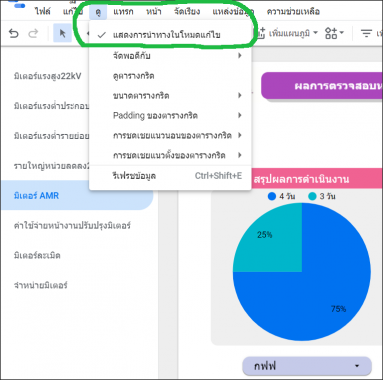The width and height of the screenshot is (383, 380).
Task: Open the มิเตอร์แรงสูง22kV page
Action: (x=47, y=76)
